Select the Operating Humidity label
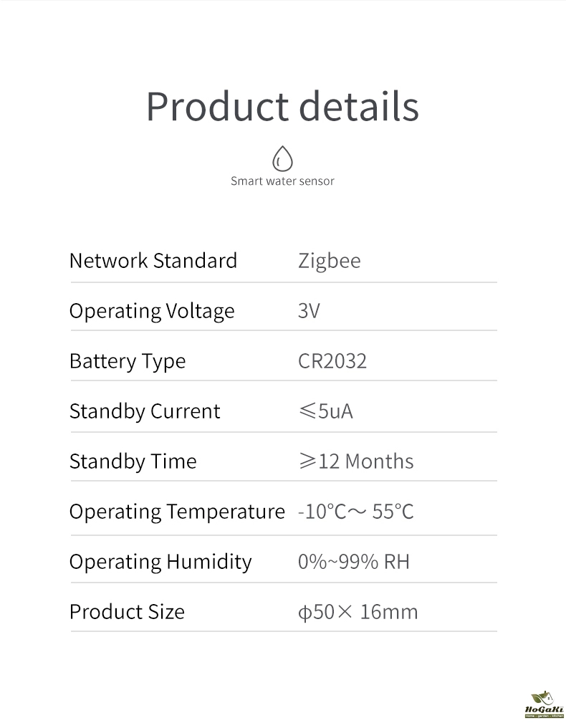Screen dimensions: 566x728 point(160,562)
